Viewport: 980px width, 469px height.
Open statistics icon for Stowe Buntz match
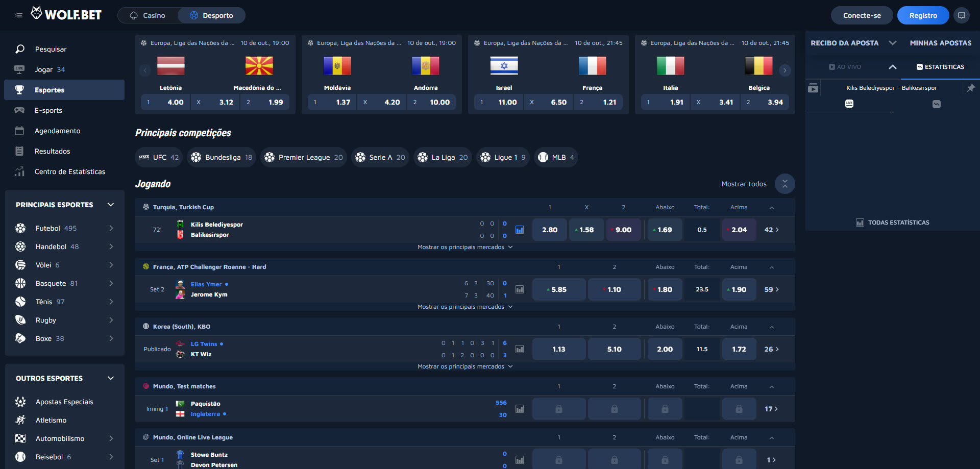coord(520,460)
